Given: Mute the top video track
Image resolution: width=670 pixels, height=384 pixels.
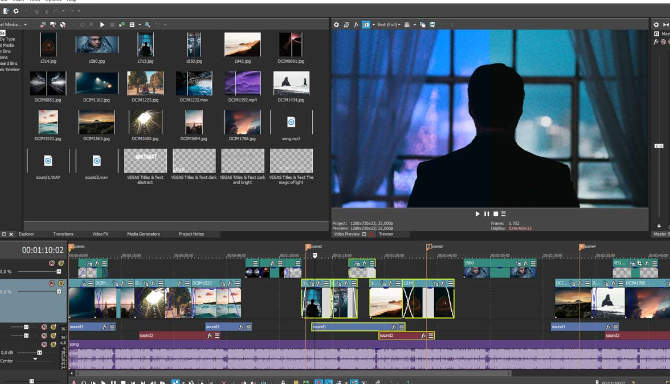Looking at the screenshot, I should pos(52,263).
